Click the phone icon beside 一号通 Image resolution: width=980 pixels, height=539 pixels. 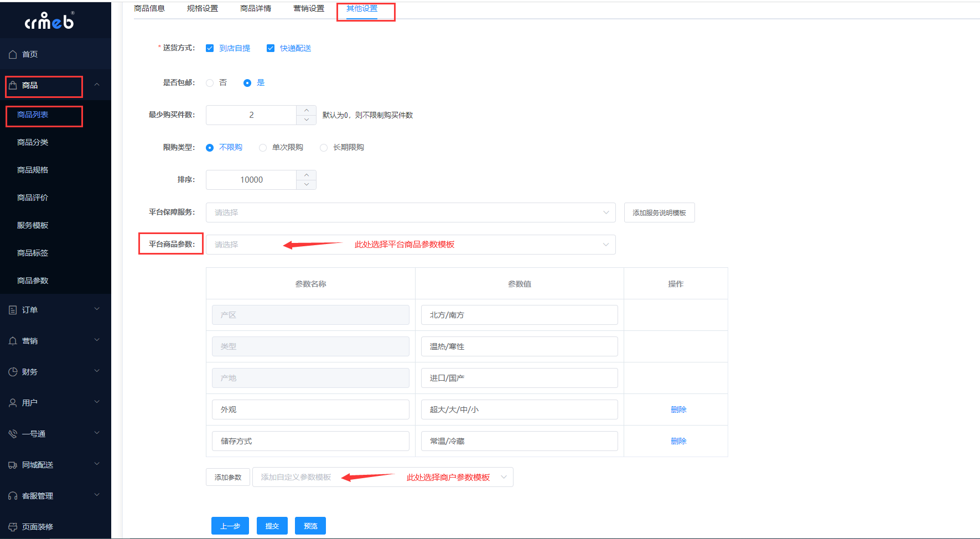click(13, 434)
